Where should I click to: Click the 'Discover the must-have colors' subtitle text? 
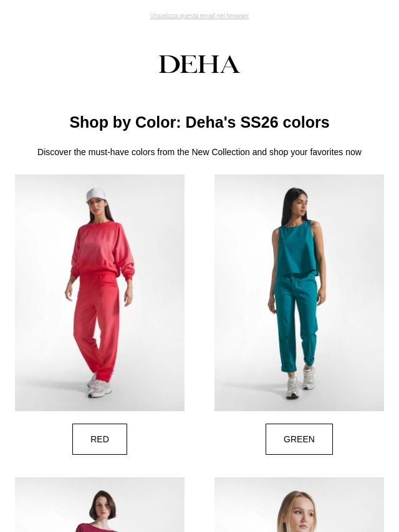[x=199, y=152]
